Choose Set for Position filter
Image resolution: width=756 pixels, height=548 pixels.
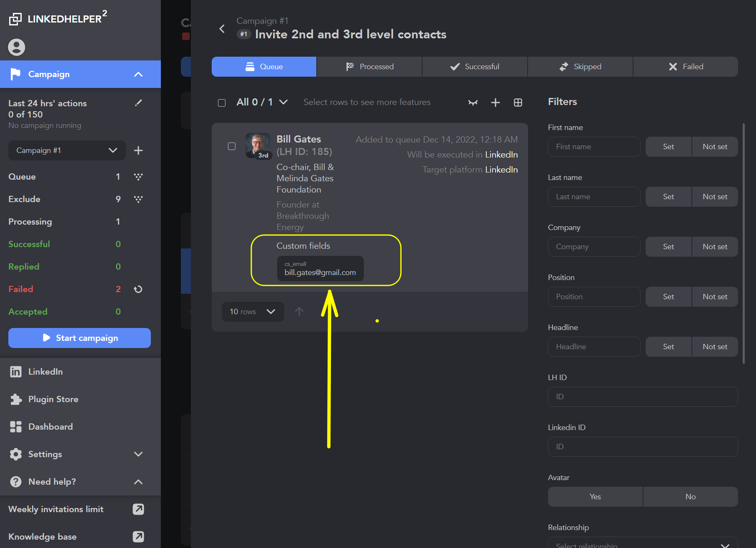point(668,297)
